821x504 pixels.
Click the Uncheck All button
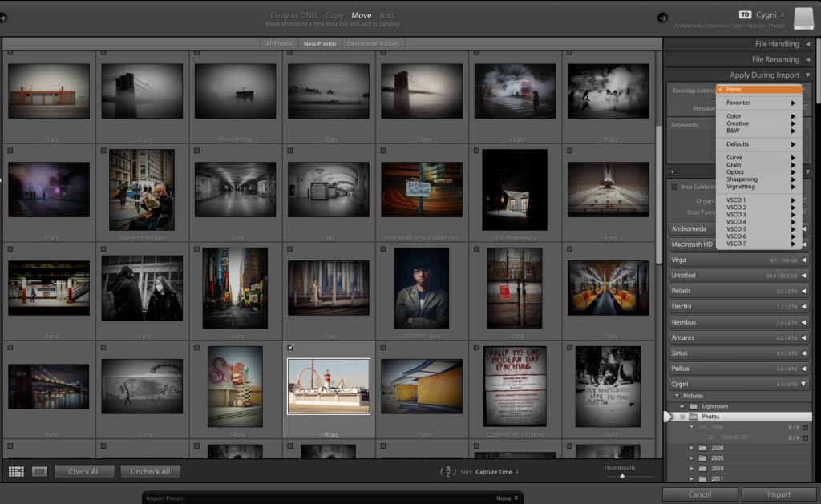pos(150,472)
